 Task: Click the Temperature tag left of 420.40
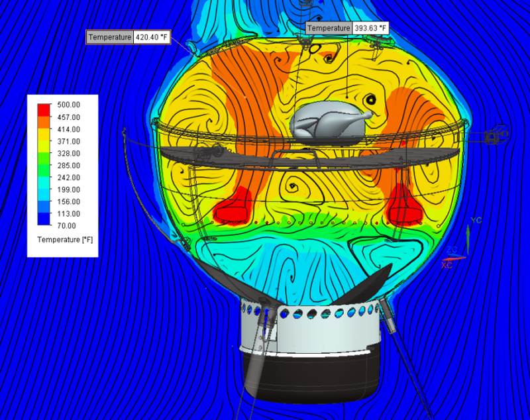[110, 37]
